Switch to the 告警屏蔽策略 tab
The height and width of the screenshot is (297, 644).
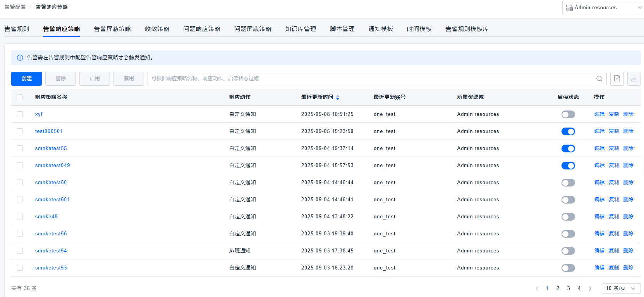(112, 29)
